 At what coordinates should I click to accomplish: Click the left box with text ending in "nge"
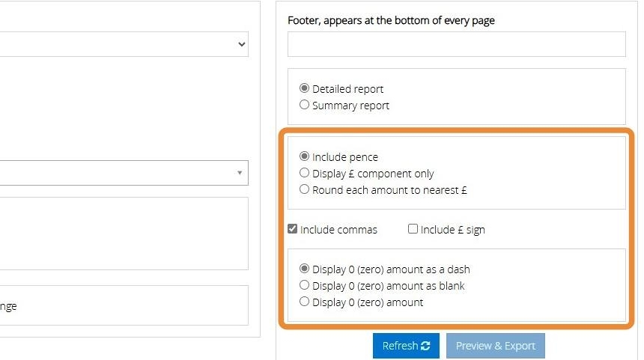click(124, 305)
